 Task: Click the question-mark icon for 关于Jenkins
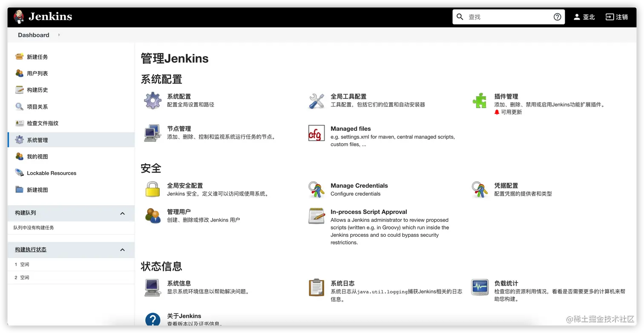(x=152, y=319)
